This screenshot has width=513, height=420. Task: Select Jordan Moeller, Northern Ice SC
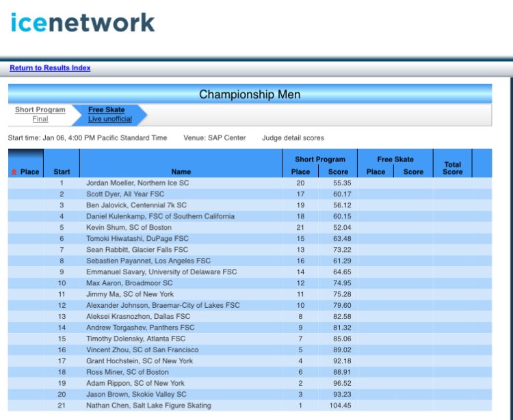[x=137, y=183]
